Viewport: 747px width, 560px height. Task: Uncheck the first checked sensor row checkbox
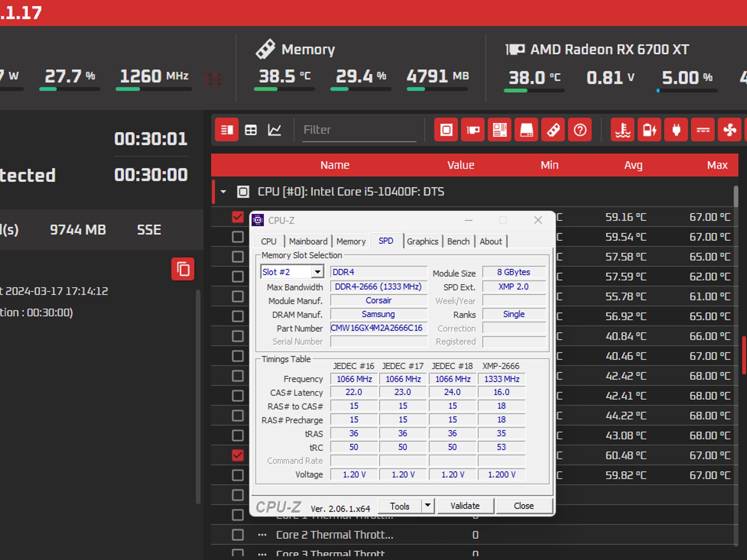[237, 217]
